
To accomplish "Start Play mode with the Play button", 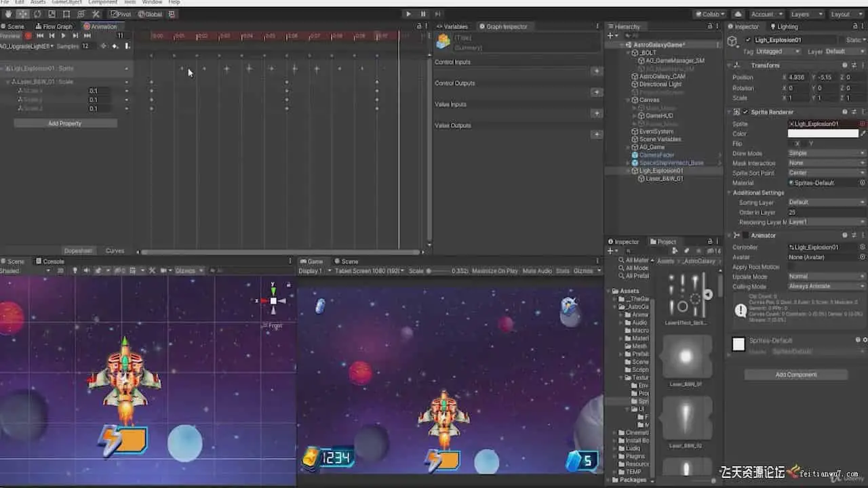I will 408,14.
